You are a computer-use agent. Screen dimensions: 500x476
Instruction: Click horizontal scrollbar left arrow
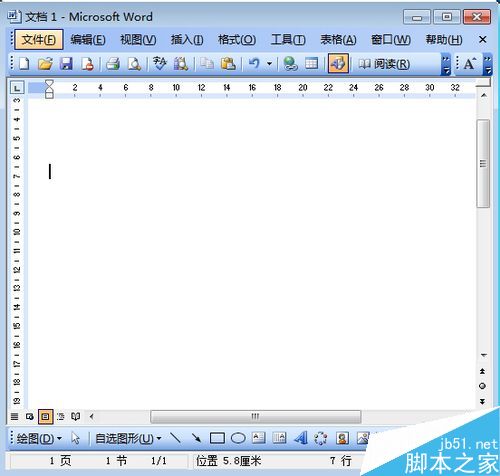(x=91, y=416)
